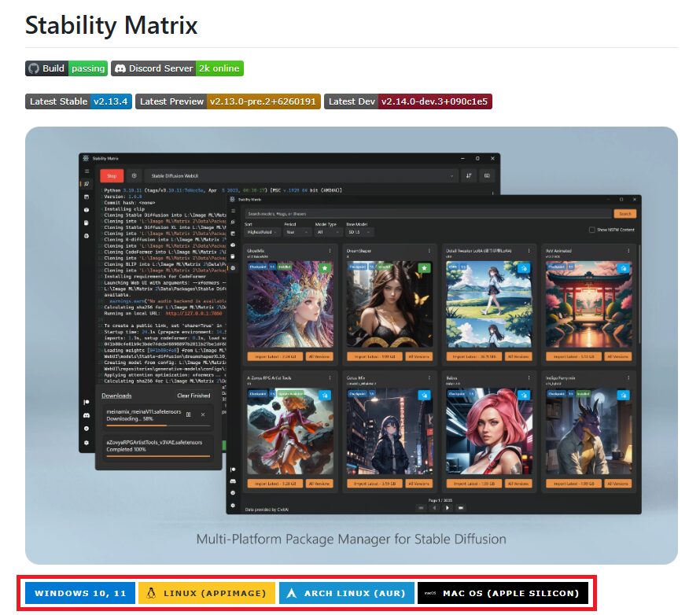Cancel the meinamix_meinaV11 download

[203, 414]
